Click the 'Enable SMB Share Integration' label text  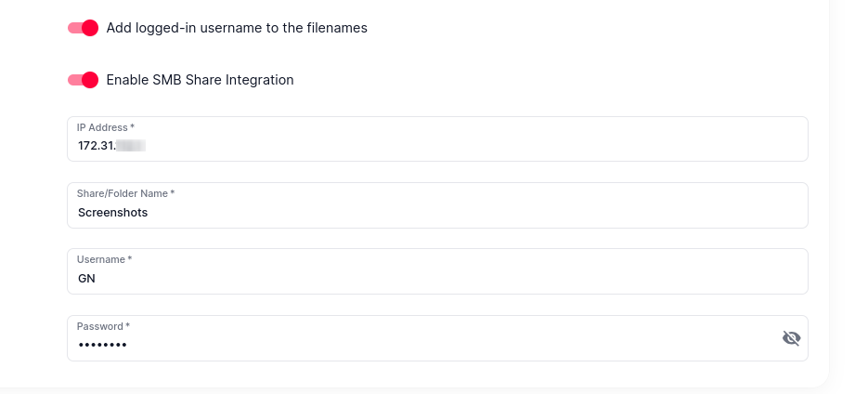[x=200, y=80]
